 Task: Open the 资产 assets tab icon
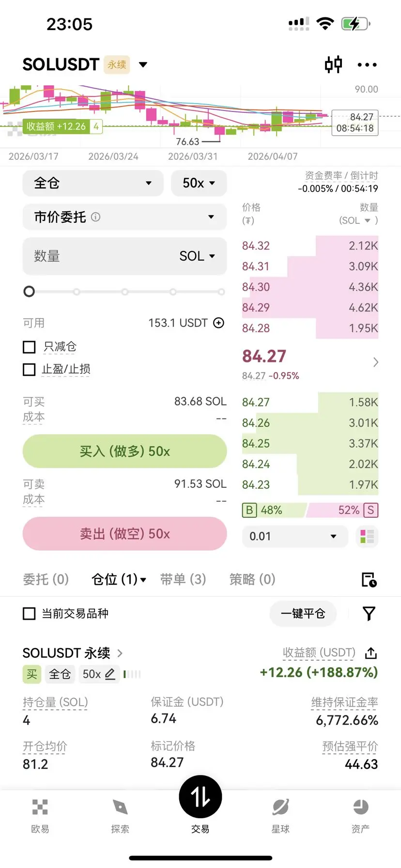point(360,816)
